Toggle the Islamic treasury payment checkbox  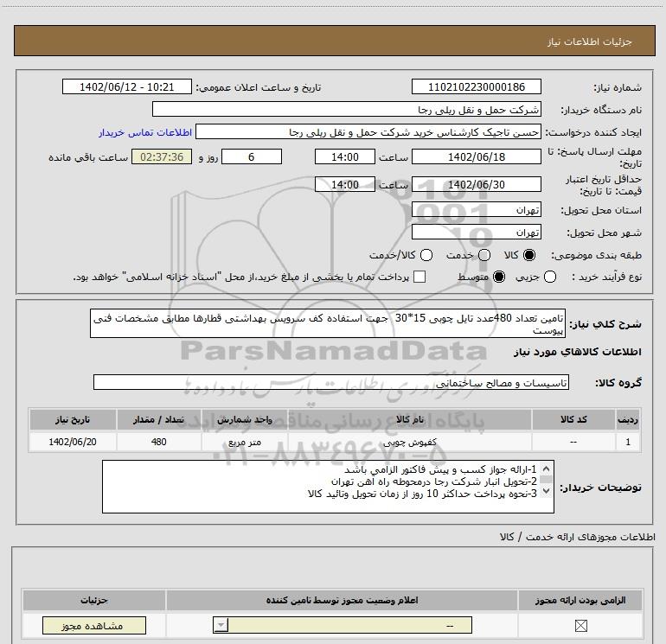[x=419, y=277]
